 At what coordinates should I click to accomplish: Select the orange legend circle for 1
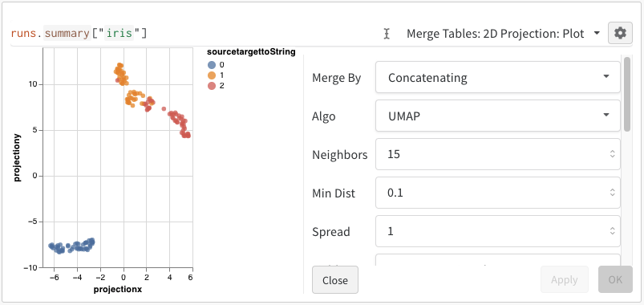point(212,75)
